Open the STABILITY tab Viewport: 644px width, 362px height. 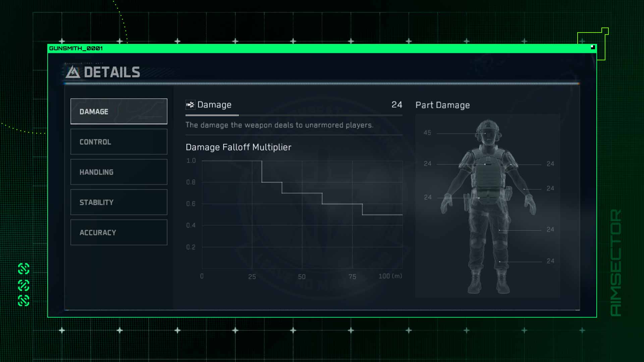(119, 202)
